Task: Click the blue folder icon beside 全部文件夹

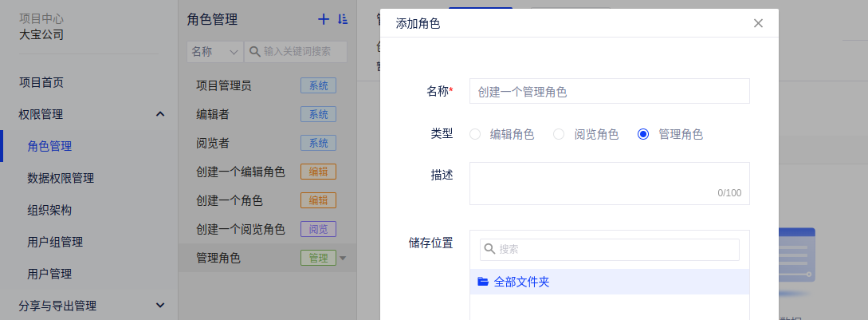Action: [x=482, y=282]
